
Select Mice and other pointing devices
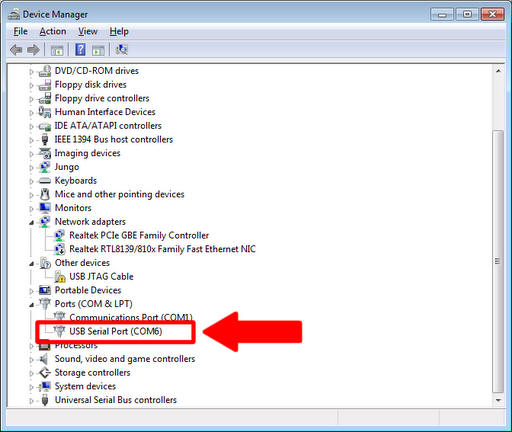[119, 194]
